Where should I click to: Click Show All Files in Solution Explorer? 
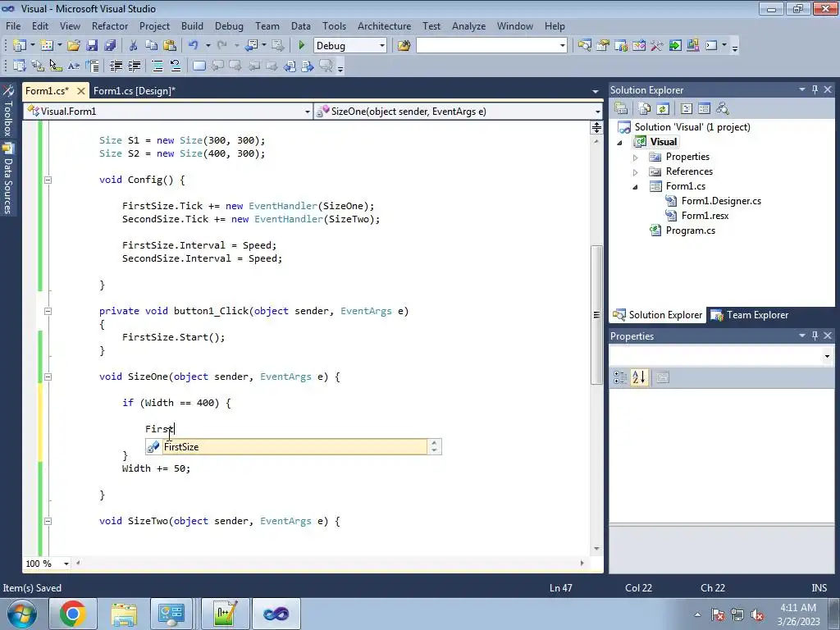645,109
